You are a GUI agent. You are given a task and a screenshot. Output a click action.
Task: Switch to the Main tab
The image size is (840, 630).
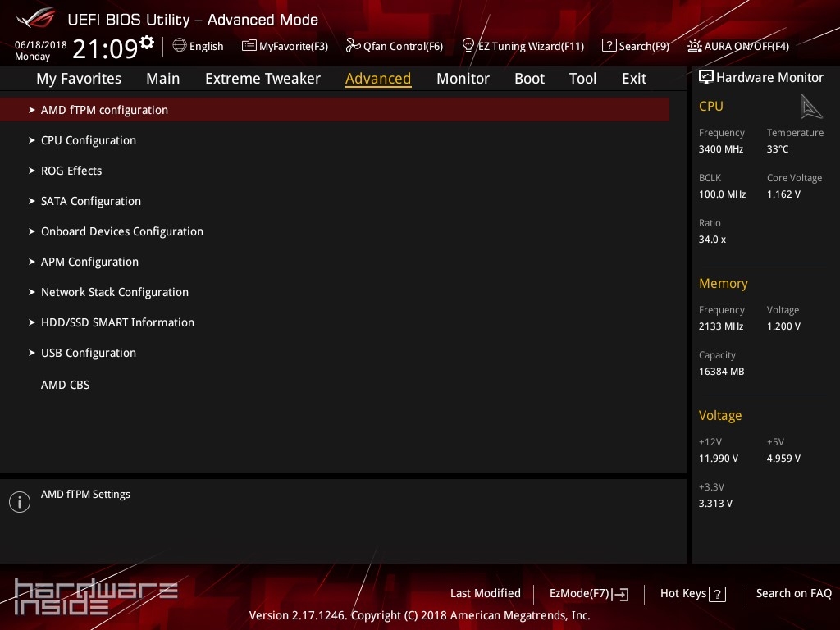pyautogui.click(x=163, y=79)
